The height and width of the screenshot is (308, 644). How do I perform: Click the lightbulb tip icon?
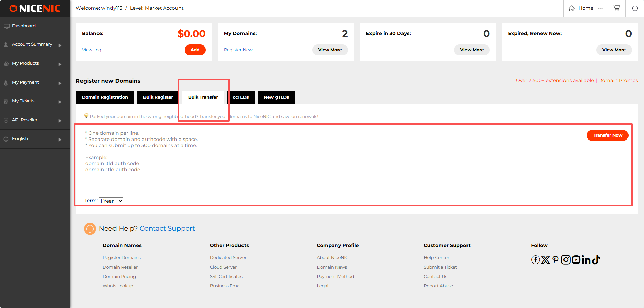86,116
